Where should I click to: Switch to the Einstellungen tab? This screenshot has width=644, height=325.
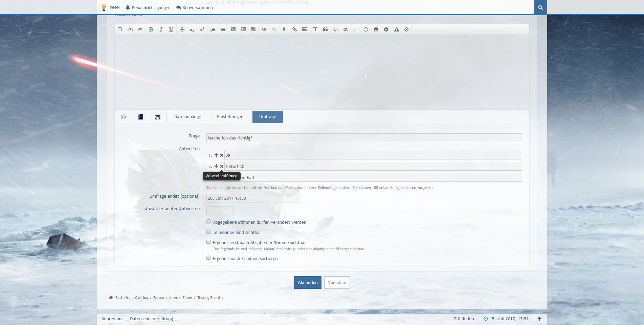230,117
